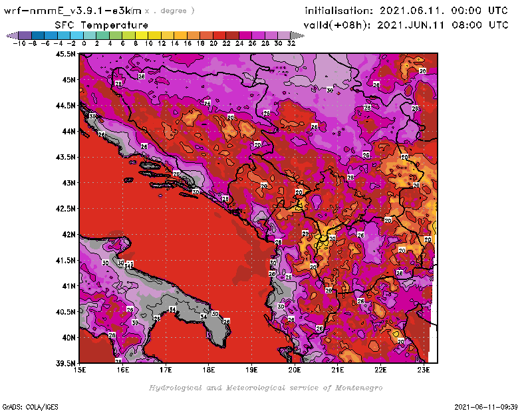Click the legend swatch between 26 and 28

click(x=258, y=35)
